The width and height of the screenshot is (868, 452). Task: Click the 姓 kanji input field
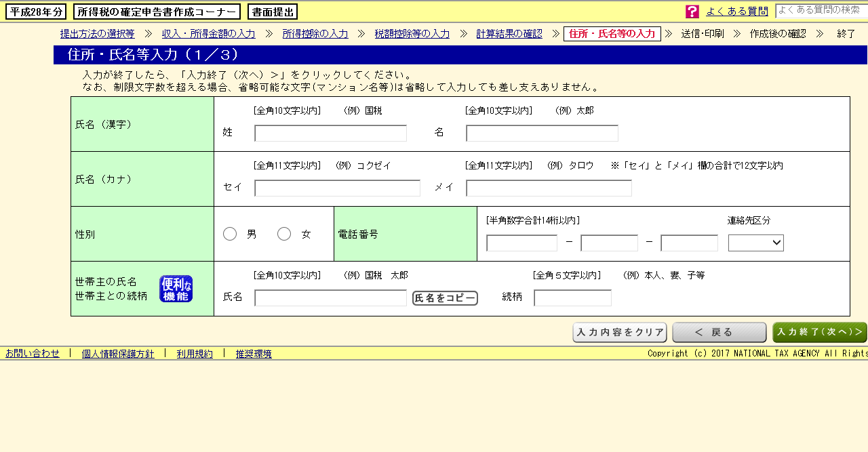pos(330,133)
